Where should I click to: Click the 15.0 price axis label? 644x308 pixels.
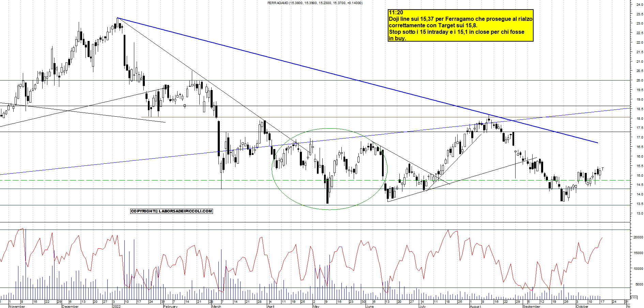pyautogui.click(x=640, y=176)
